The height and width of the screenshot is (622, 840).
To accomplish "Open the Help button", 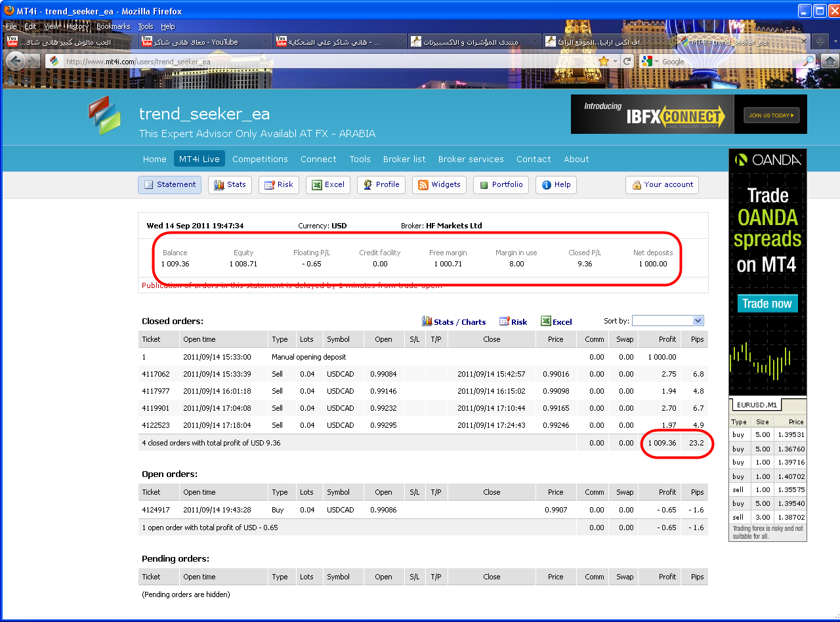I will tap(556, 185).
